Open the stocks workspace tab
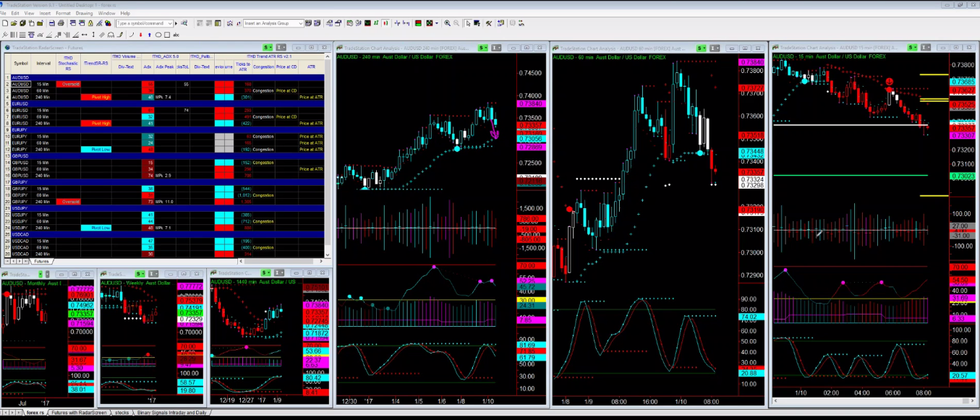 [122, 412]
